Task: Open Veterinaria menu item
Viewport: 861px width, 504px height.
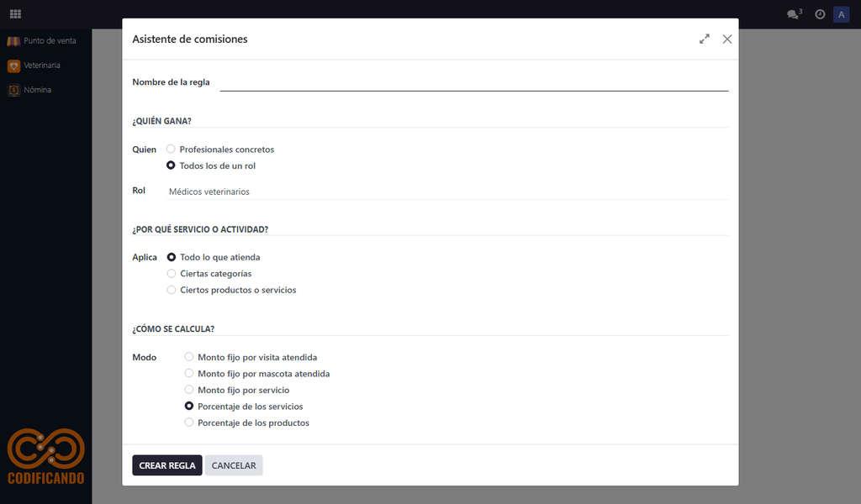Action: (42, 66)
